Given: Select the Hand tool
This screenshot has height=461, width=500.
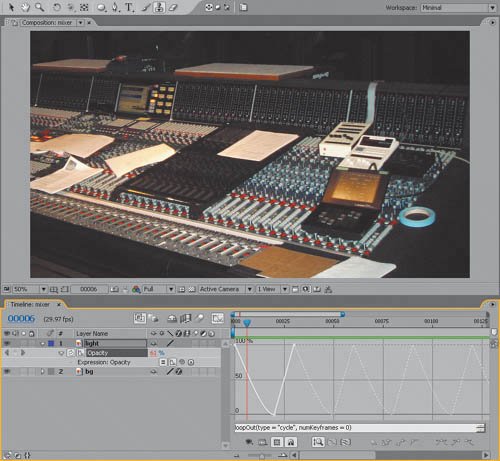Looking at the screenshot, I should point(25,7).
